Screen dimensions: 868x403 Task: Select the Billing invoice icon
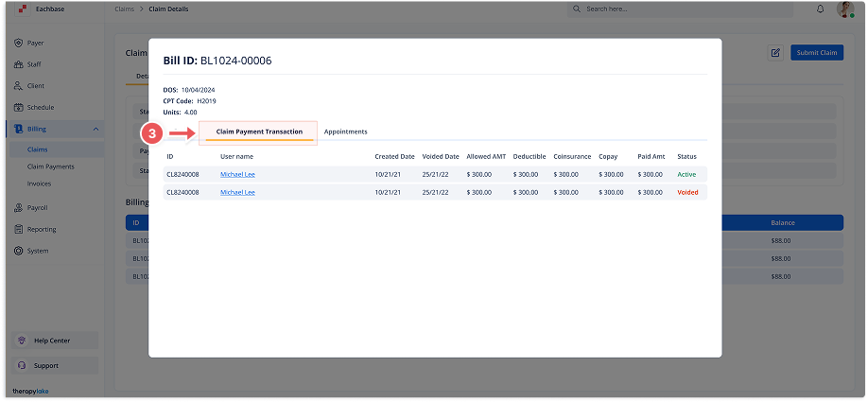(18, 129)
